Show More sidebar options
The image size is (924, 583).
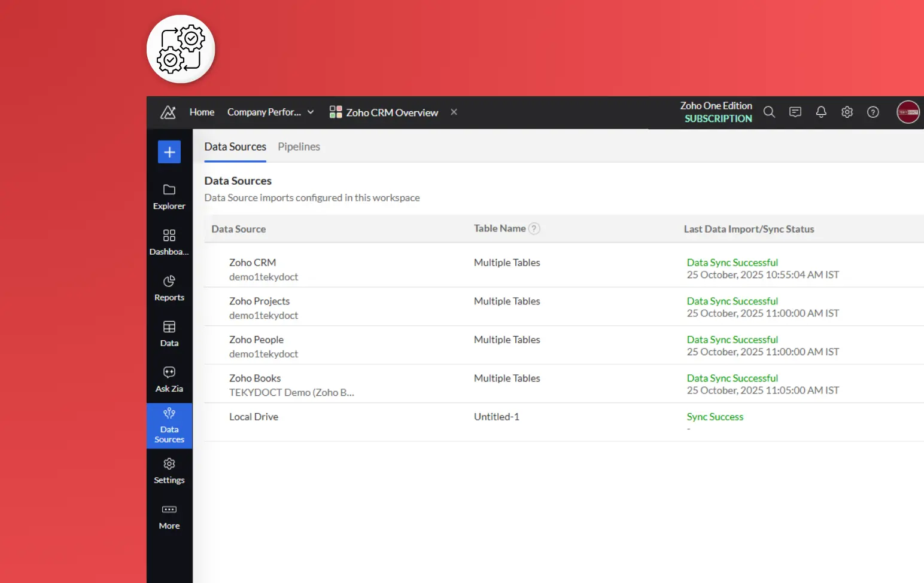(x=169, y=517)
